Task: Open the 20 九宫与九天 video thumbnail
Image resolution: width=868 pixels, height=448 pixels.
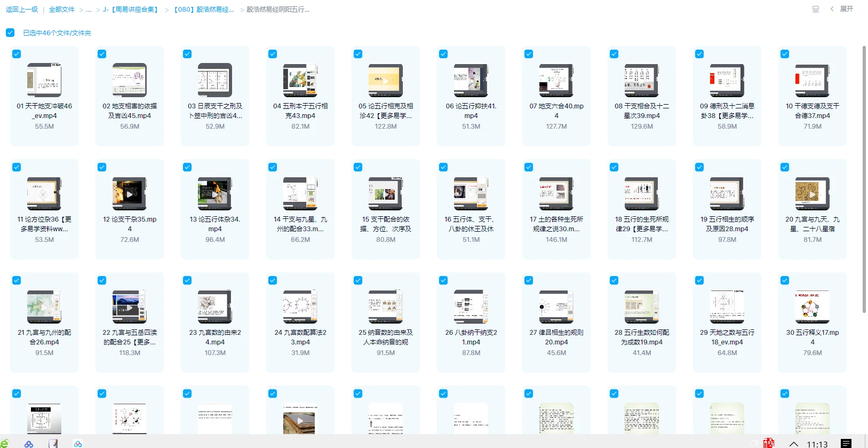Action: [813, 193]
